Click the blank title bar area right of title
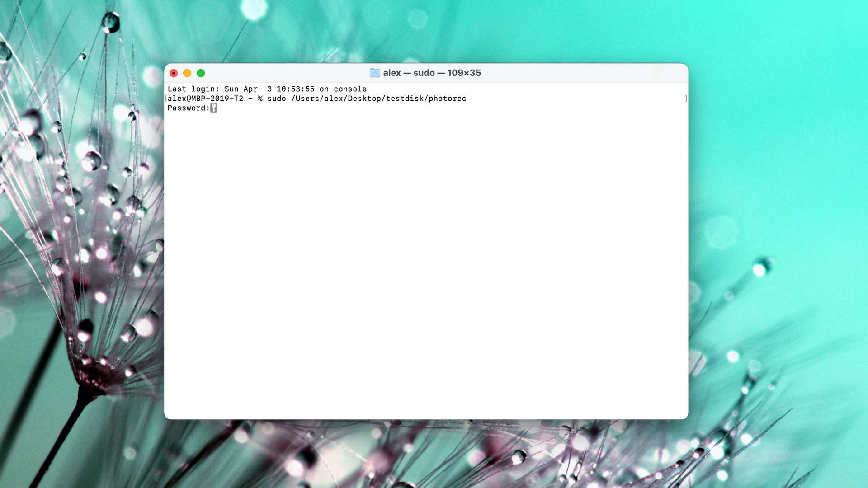 point(583,73)
